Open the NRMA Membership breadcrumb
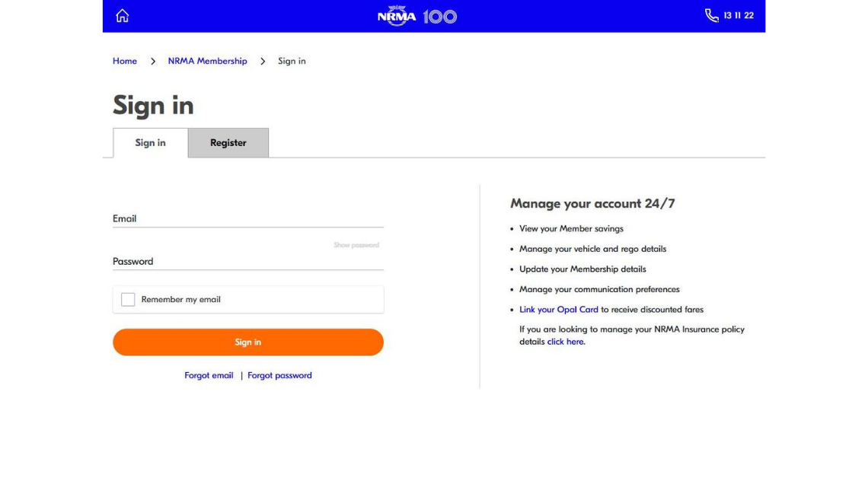Screen dimensions: 868x487 tap(207, 61)
